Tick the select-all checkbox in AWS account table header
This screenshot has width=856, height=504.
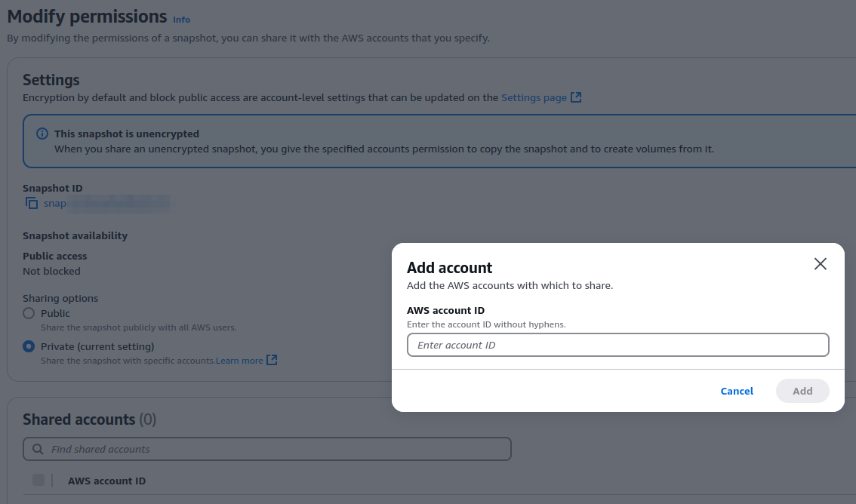click(38, 480)
